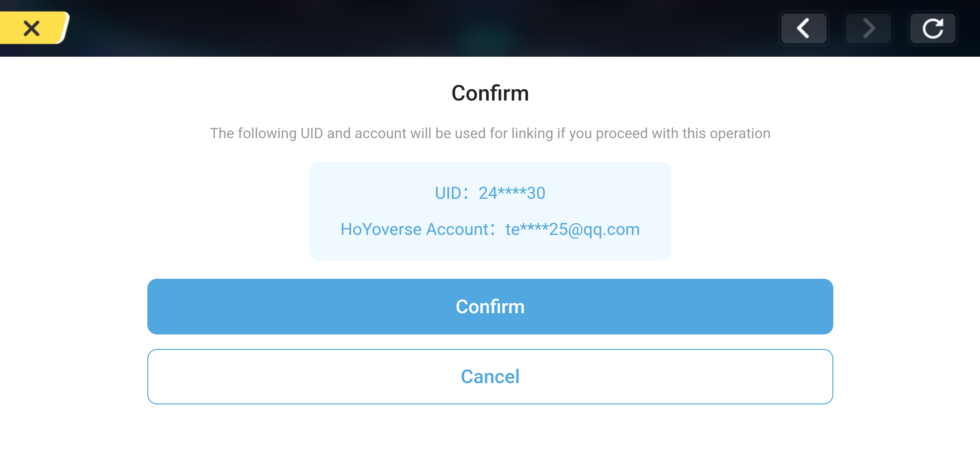
Task: Click the 'HoYoverse Account' label
Action: 414,229
